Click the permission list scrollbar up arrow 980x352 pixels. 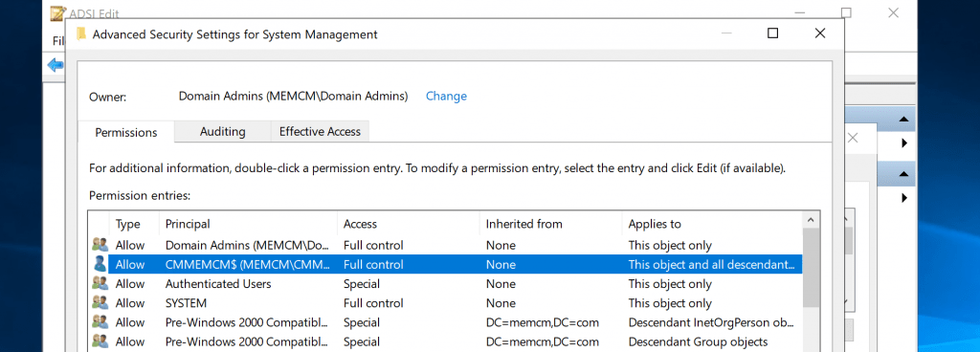(x=812, y=220)
